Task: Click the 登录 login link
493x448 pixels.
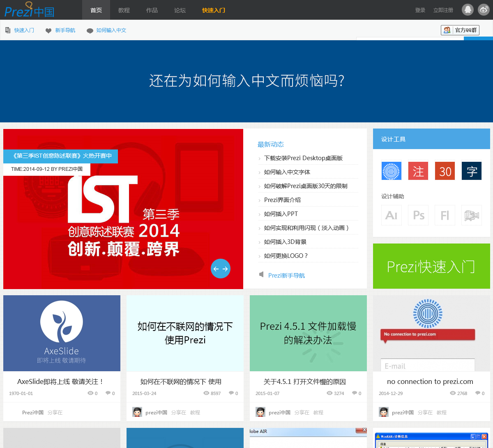Action: [420, 10]
